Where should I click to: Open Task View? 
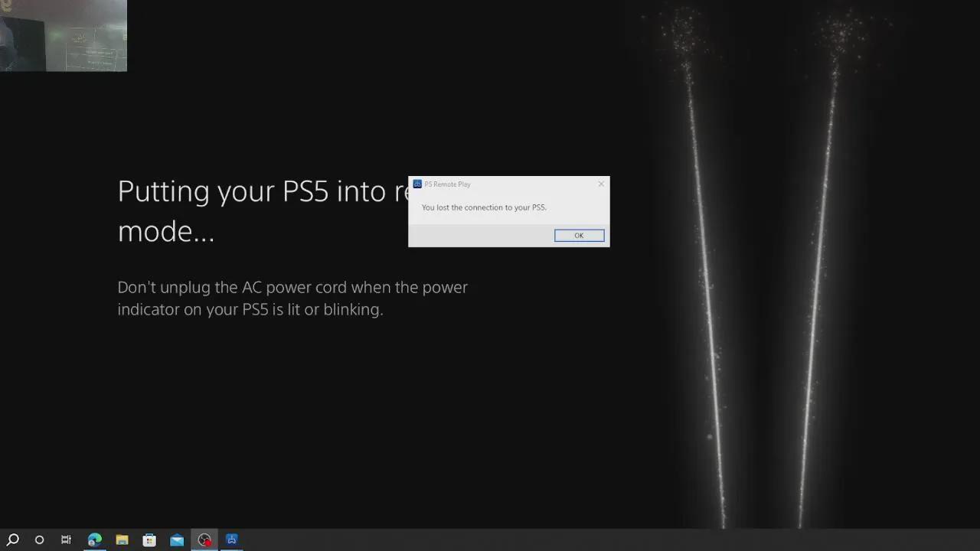(67, 540)
